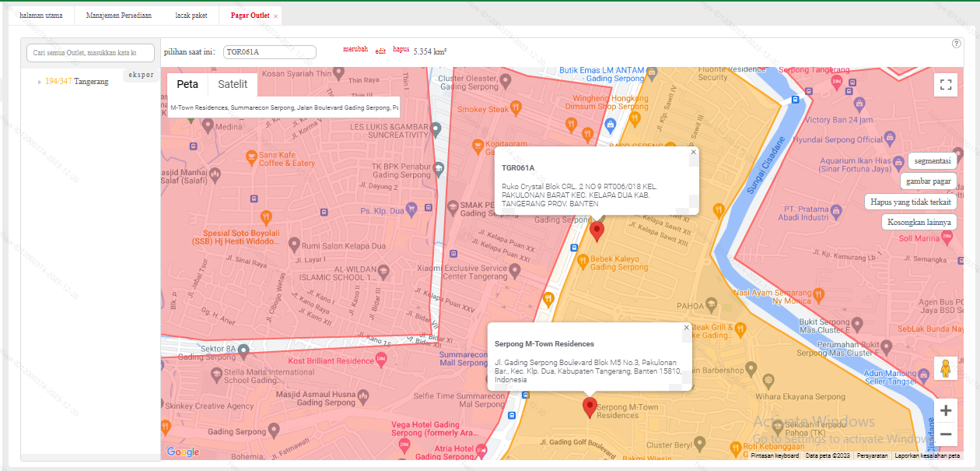The width and height of the screenshot is (980, 471).
Task: Click the red TGR061A map marker
Action: click(x=597, y=231)
